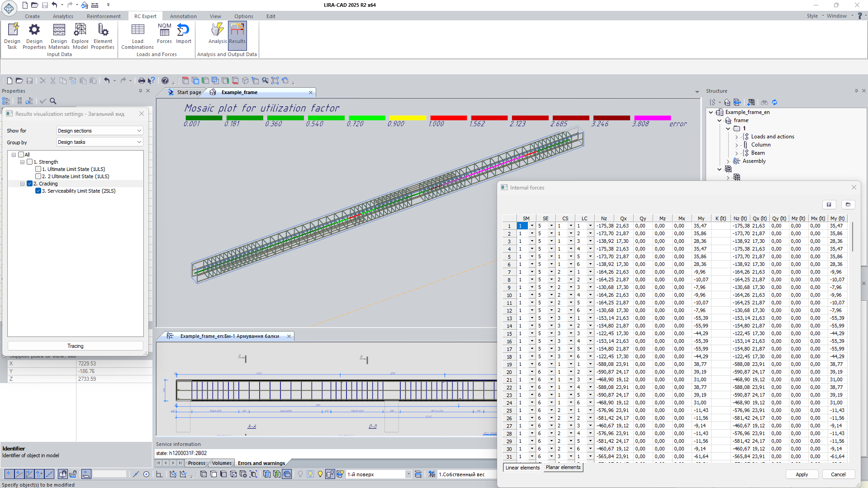
Task: Check the 1. Strength checkbox
Action: point(30,162)
